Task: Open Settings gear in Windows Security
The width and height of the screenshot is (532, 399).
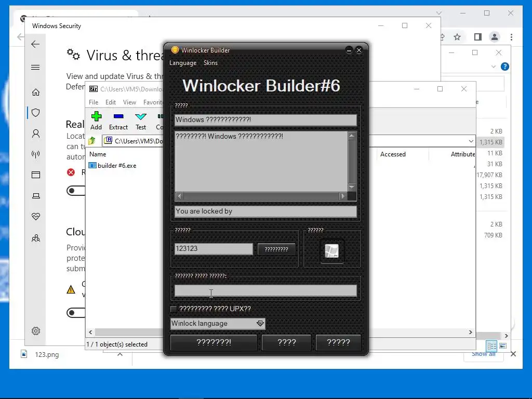Action: (36, 331)
